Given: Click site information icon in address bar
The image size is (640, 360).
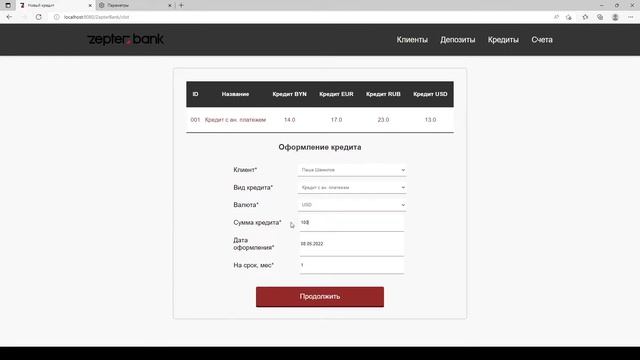Looking at the screenshot, I should (57, 17).
